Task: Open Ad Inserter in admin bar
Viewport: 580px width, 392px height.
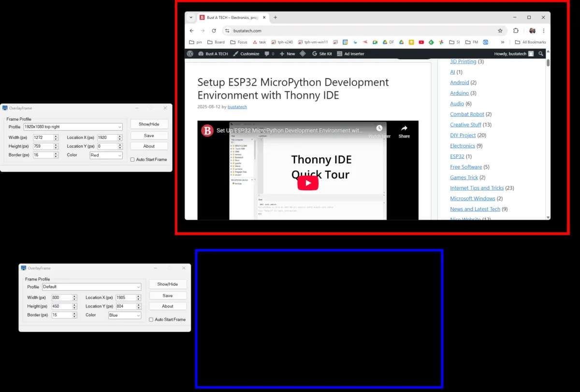Action: coord(350,54)
